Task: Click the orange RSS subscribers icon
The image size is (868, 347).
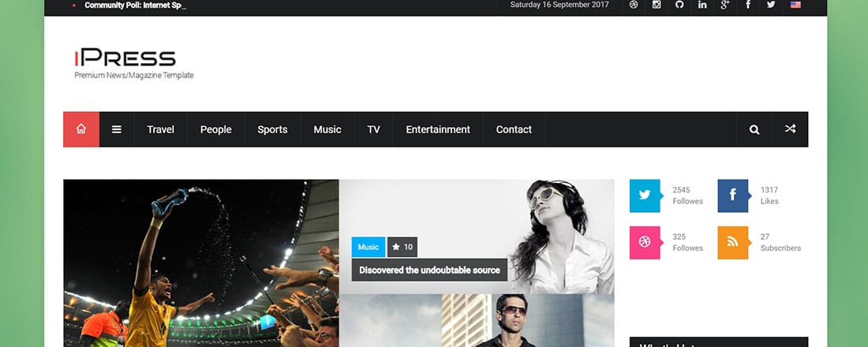Action: click(x=733, y=242)
